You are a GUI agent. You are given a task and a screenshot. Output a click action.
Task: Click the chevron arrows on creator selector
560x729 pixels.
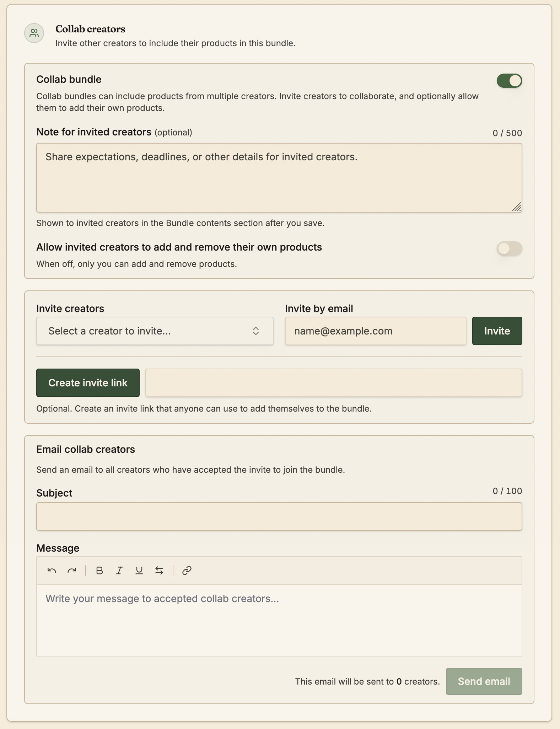256,331
